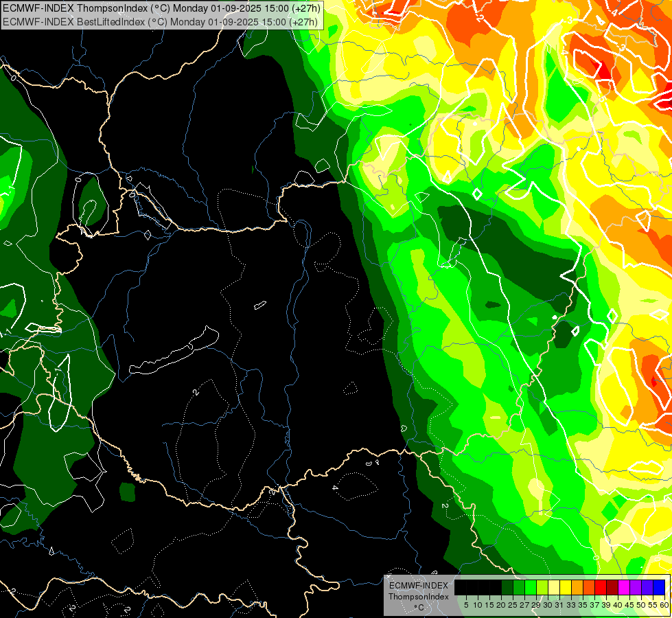Image resolution: width=672 pixels, height=618 pixels.
Task: Click legend tick value '30'
Action: pyautogui.click(x=548, y=605)
